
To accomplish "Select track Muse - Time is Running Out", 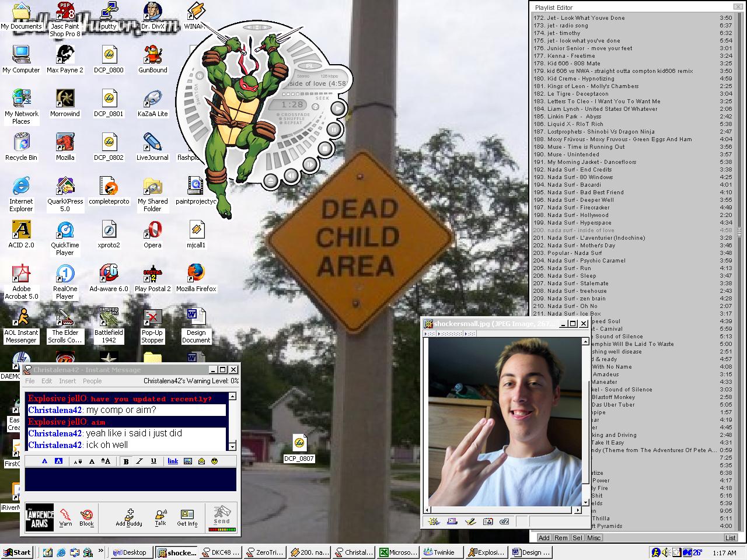I will (632, 147).
